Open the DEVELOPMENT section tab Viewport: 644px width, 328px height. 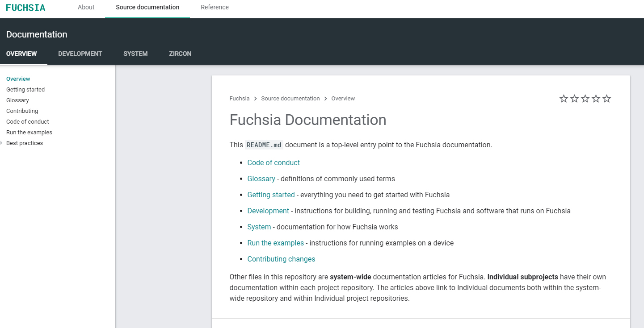80,54
